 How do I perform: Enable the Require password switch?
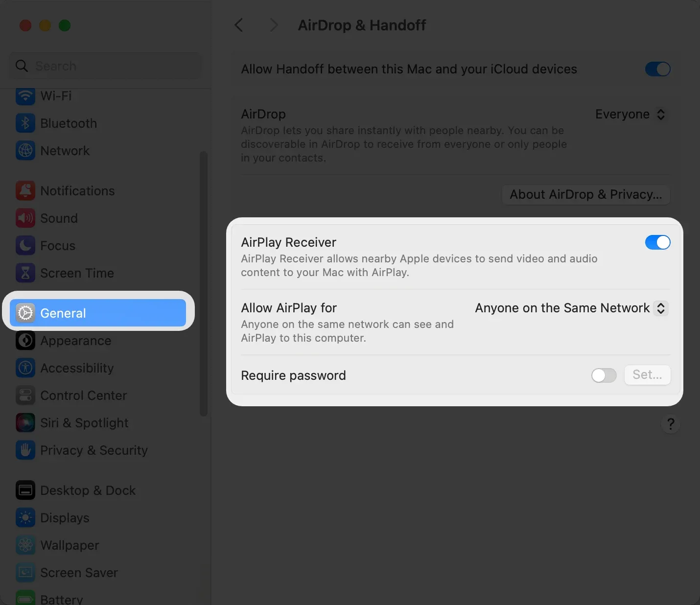(x=604, y=375)
